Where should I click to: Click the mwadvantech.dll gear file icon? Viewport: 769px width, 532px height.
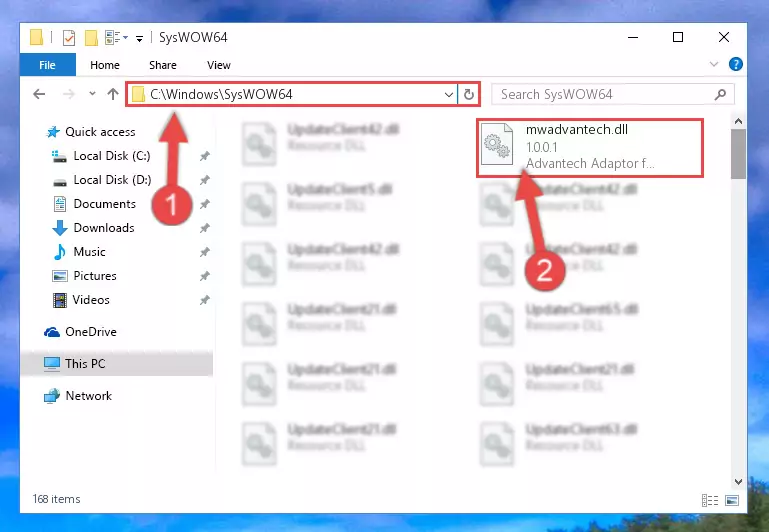coord(497,144)
